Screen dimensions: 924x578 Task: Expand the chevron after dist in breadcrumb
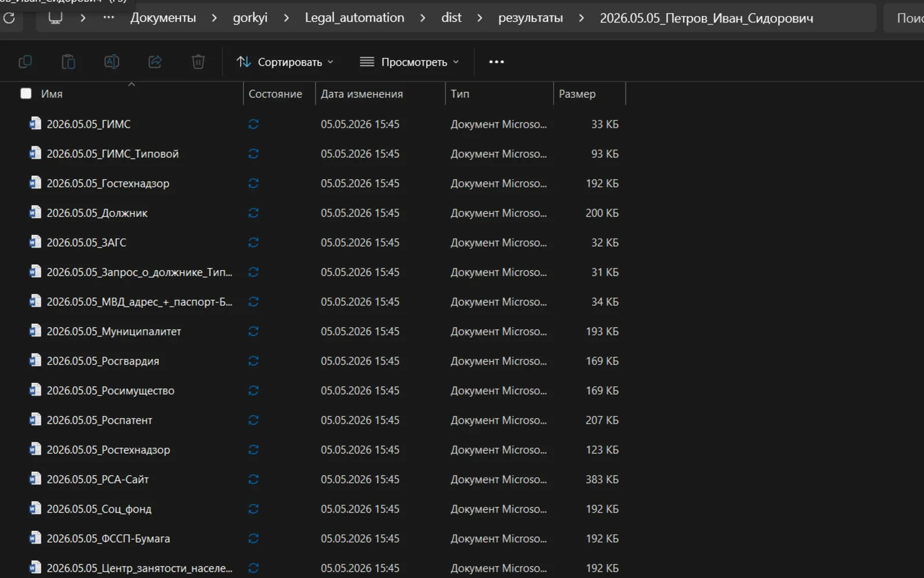click(479, 18)
